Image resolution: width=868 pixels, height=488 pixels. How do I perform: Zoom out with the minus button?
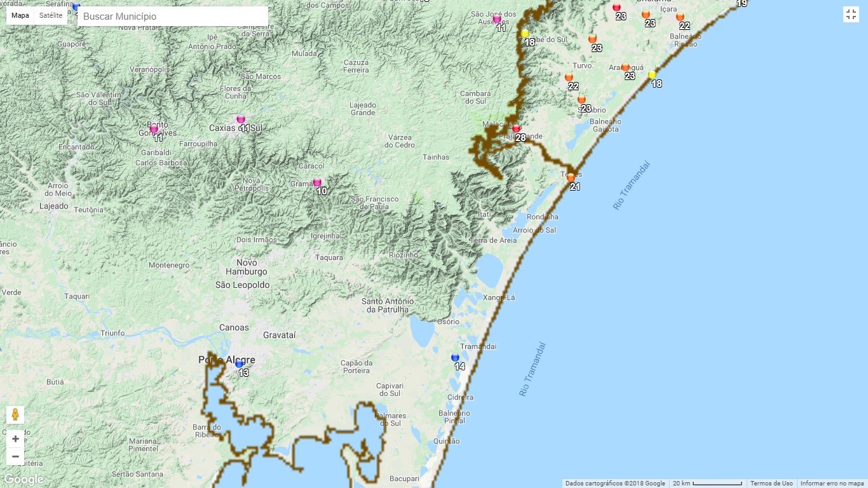pos(15,456)
